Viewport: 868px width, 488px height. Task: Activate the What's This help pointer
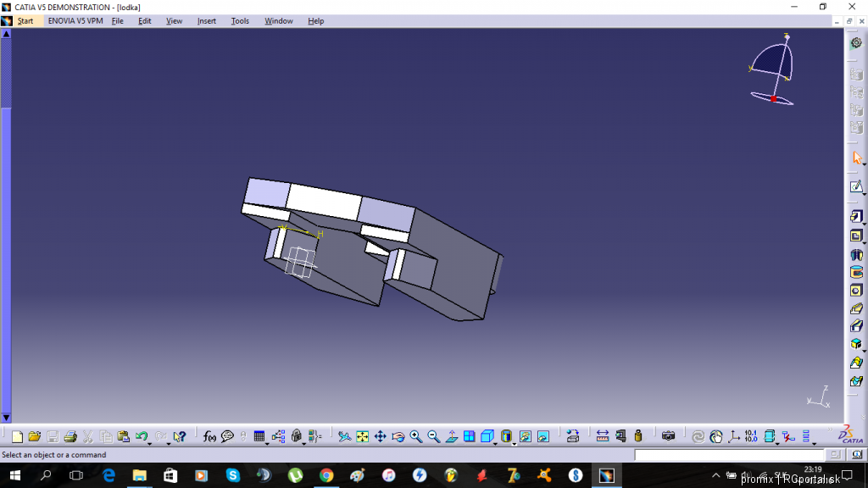pyautogui.click(x=179, y=436)
